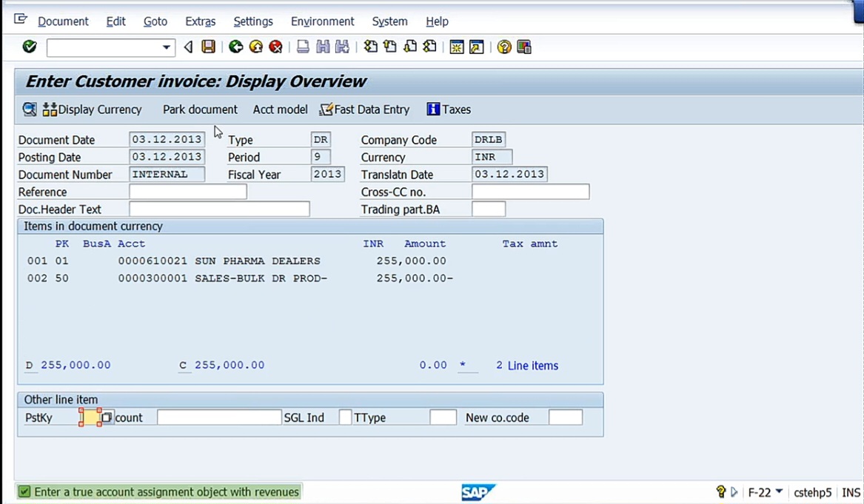Click the Fiscal Year value 2013

click(328, 174)
